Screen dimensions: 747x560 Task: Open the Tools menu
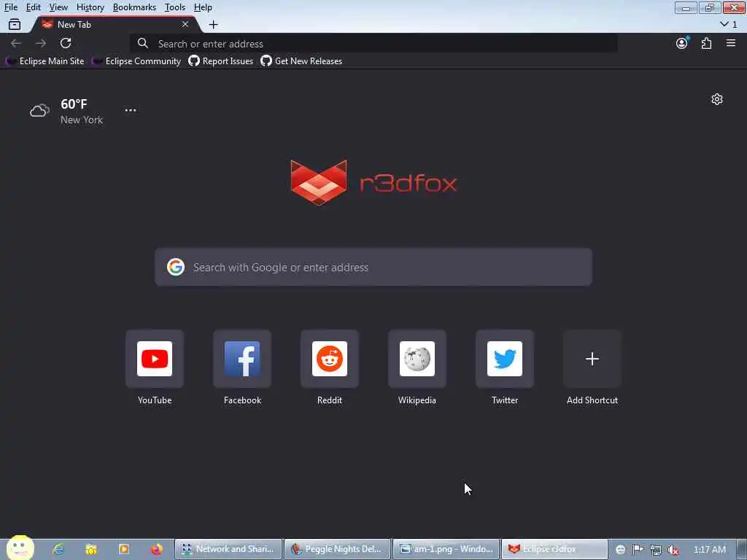(x=175, y=7)
